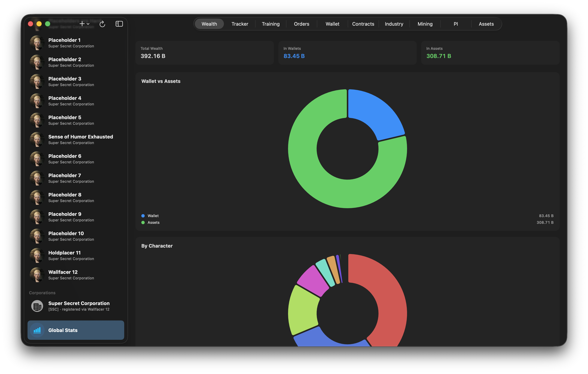Click the magenta By Character donut segment

(313, 281)
